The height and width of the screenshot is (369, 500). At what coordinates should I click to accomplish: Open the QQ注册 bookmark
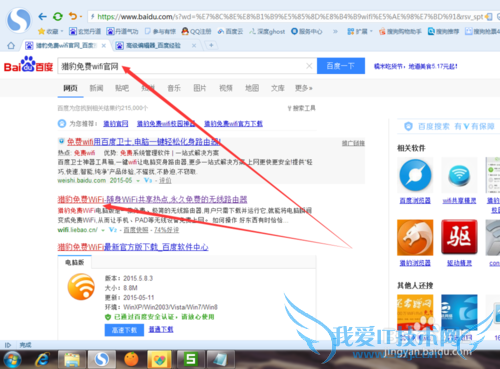click(196, 31)
